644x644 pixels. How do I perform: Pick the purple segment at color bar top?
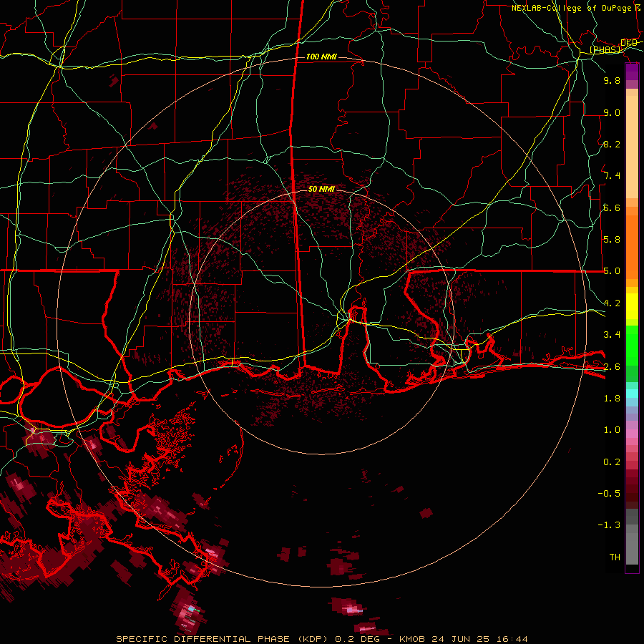632,72
